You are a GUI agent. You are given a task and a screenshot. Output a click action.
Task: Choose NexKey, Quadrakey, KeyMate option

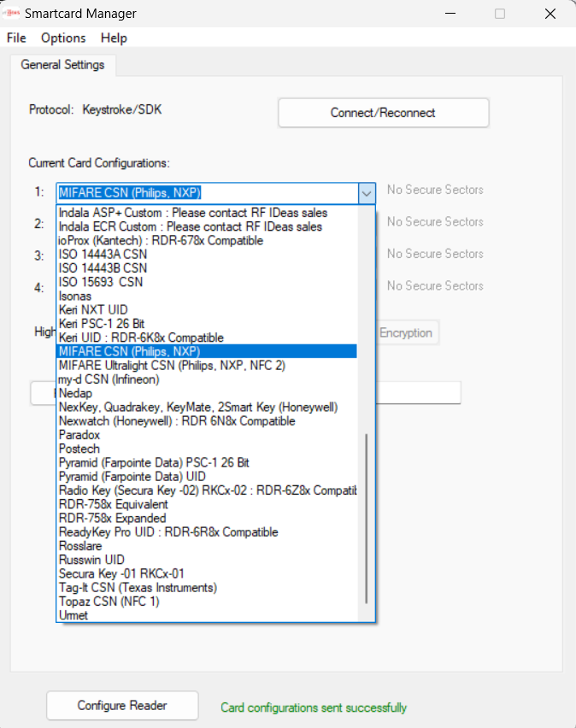(x=207, y=408)
